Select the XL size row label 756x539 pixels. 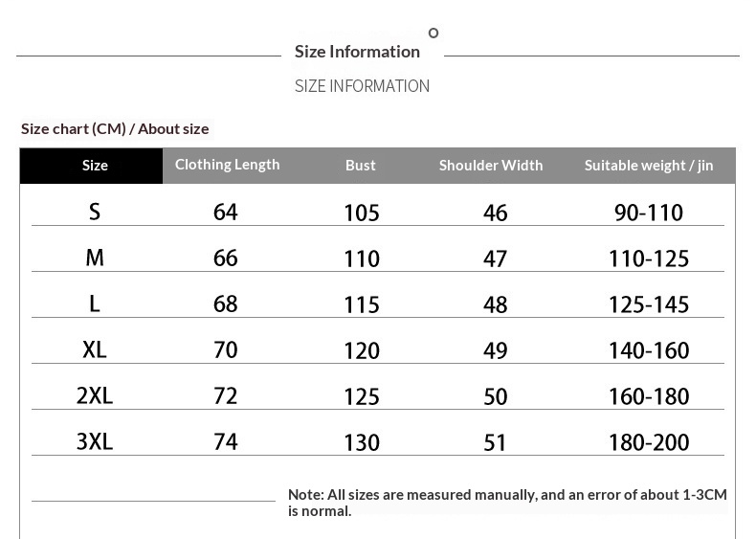click(95, 349)
